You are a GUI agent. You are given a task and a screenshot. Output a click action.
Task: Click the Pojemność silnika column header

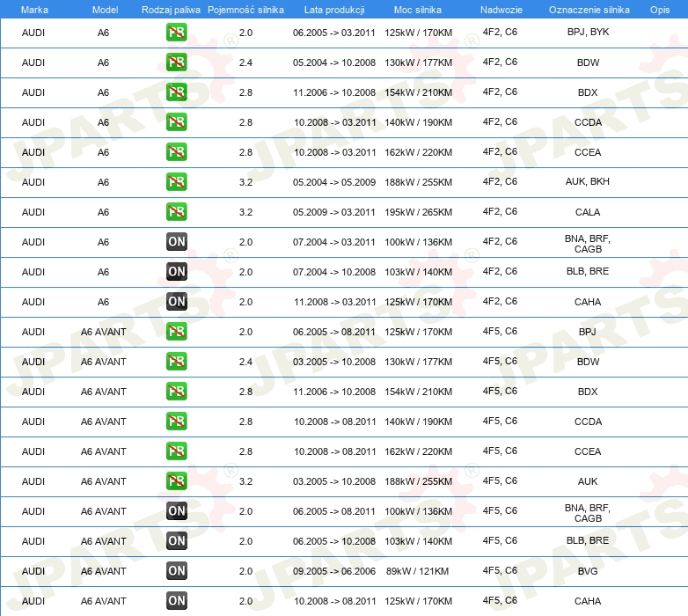click(x=245, y=9)
